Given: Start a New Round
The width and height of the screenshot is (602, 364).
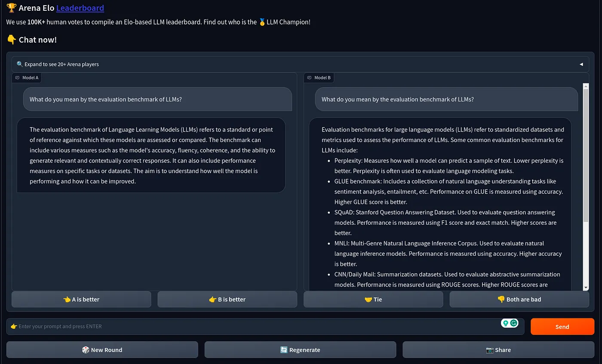Looking at the screenshot, I should [x=102, y=350].
